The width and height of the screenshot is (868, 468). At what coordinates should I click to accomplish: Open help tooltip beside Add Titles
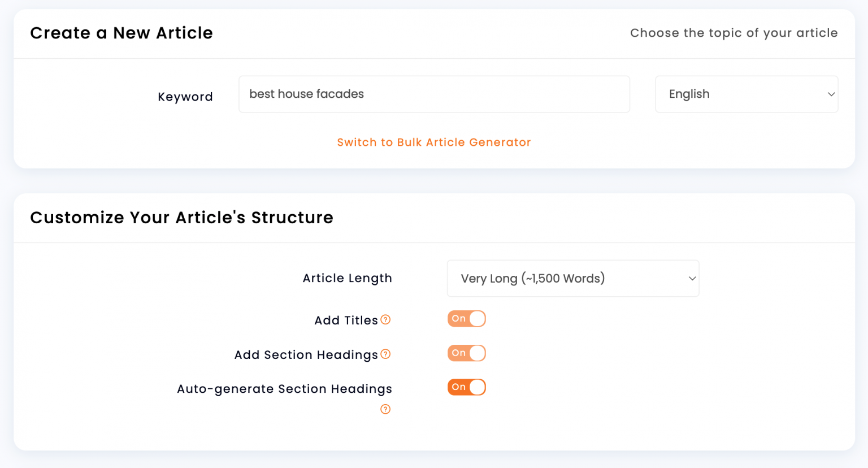pos(385,320)
